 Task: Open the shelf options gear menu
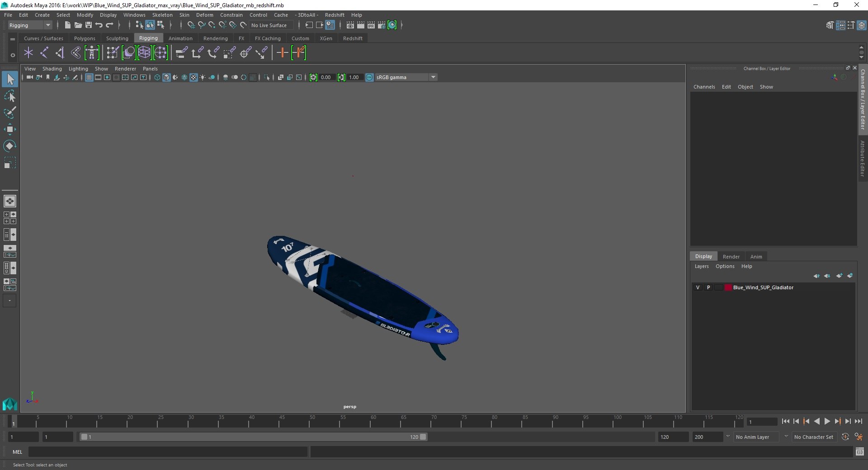coord(13,55)
